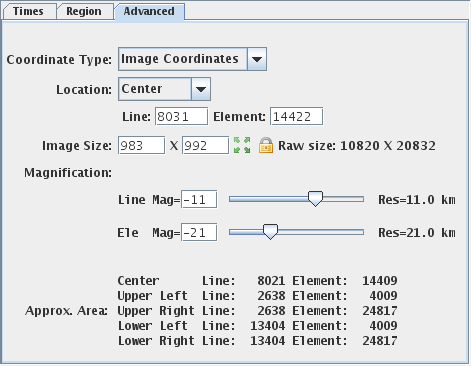The height and width of the screenshot is (366, 471).
Task: Click the Line Mag slider thumb
Action: 315,199
